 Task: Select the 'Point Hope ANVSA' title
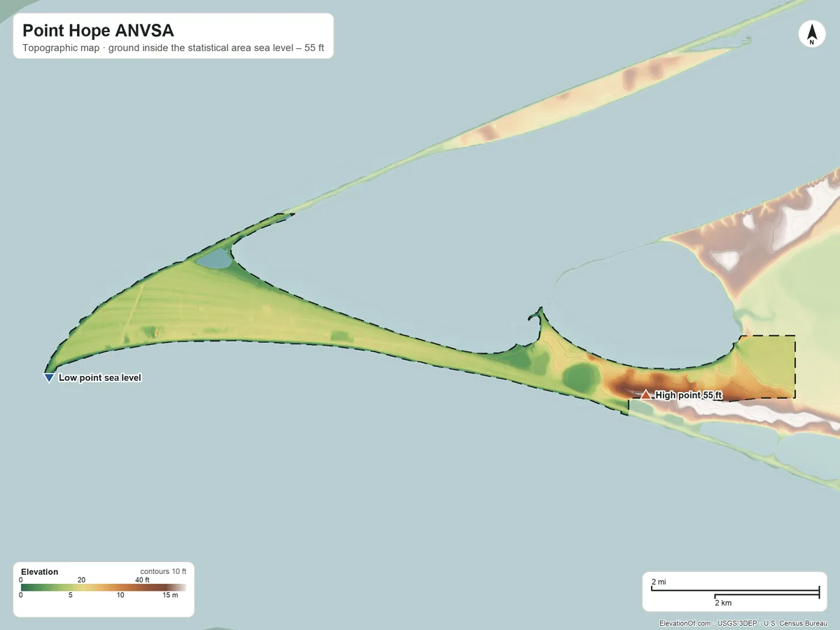tap(98, 31)
